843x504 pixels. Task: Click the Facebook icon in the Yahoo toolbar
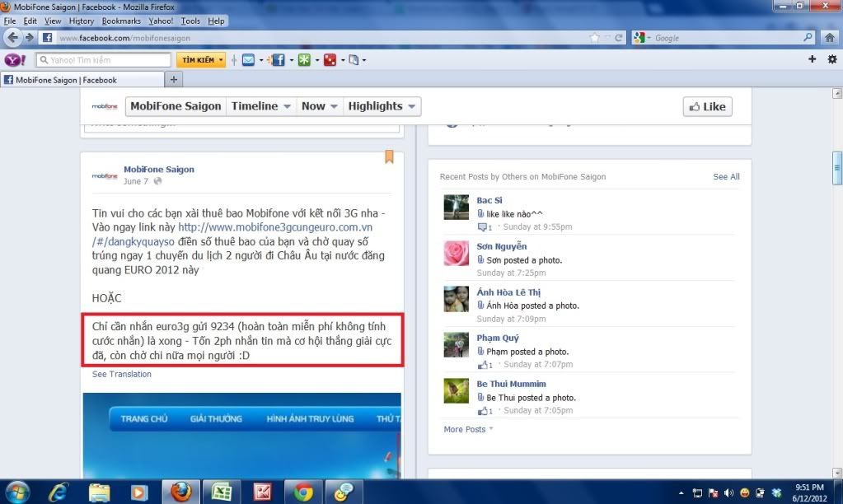coord(277,60)
